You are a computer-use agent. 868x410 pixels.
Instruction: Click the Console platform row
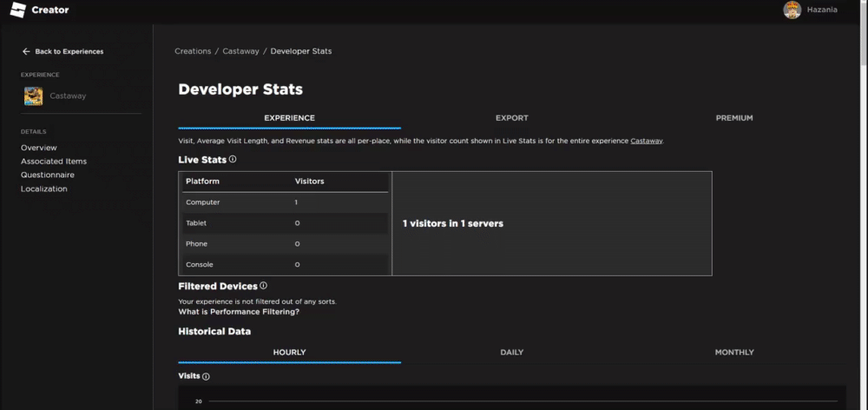285,265
